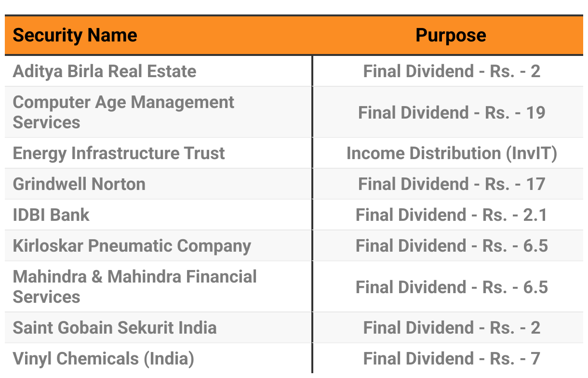588x378 pixels.
Task: Click the Security Name column header
Action: pyautogui.click(x=75, y=36)
